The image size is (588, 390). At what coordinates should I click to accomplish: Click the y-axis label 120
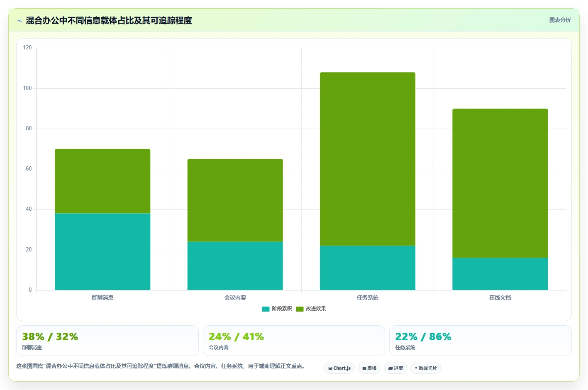(x=27, y=48)
